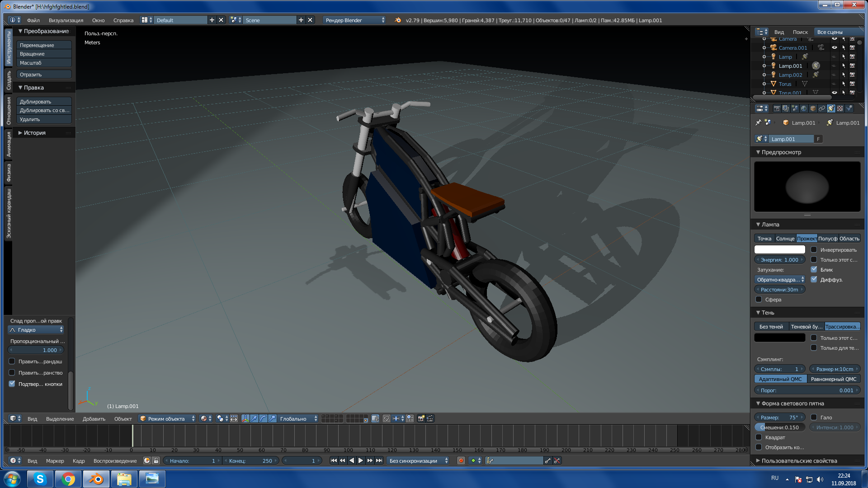Click the white lamp color swatch

779,250
